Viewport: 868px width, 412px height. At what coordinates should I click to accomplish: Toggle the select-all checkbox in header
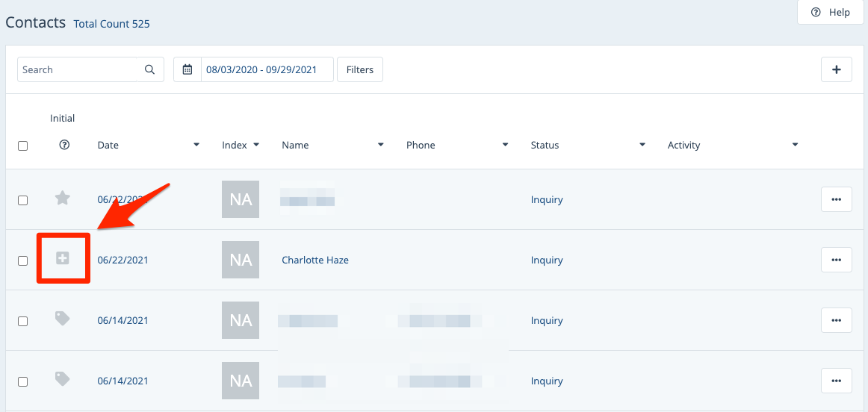coord(22,146)
